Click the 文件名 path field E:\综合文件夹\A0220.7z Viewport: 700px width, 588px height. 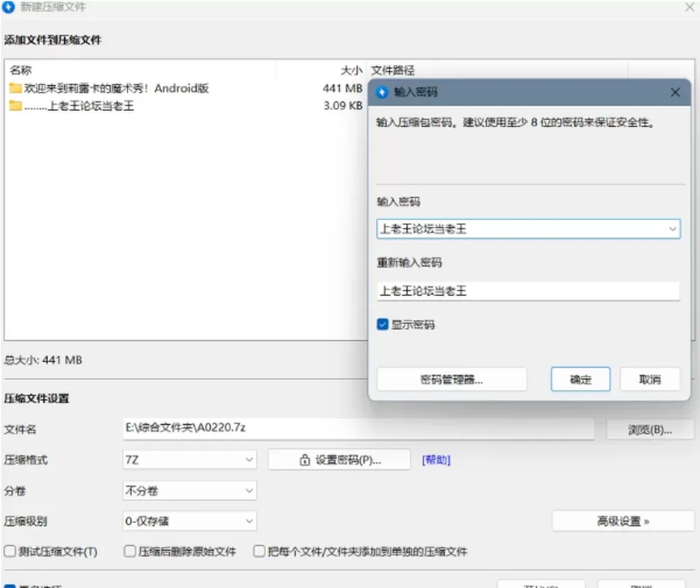(x=358, y=428)
